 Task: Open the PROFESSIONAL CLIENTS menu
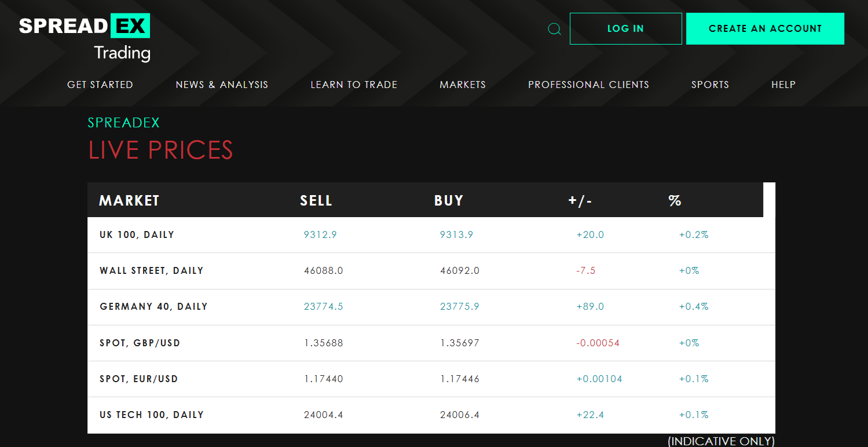(588, 85)
